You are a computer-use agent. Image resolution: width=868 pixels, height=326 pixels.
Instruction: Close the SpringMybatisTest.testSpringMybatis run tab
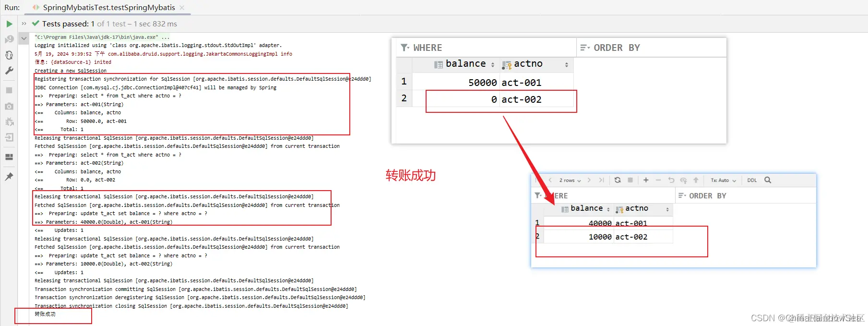182,8
